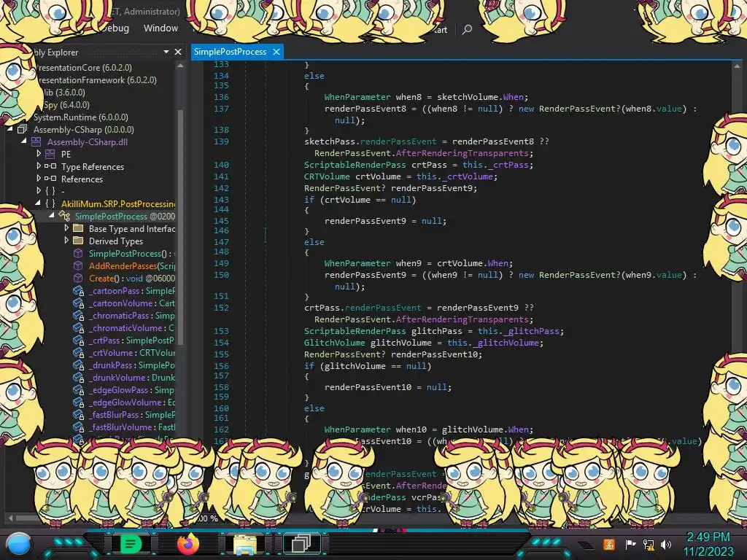The image size is (747, 560).
Task: Click the Type References link icon
Action: click(x=50, y=166)
